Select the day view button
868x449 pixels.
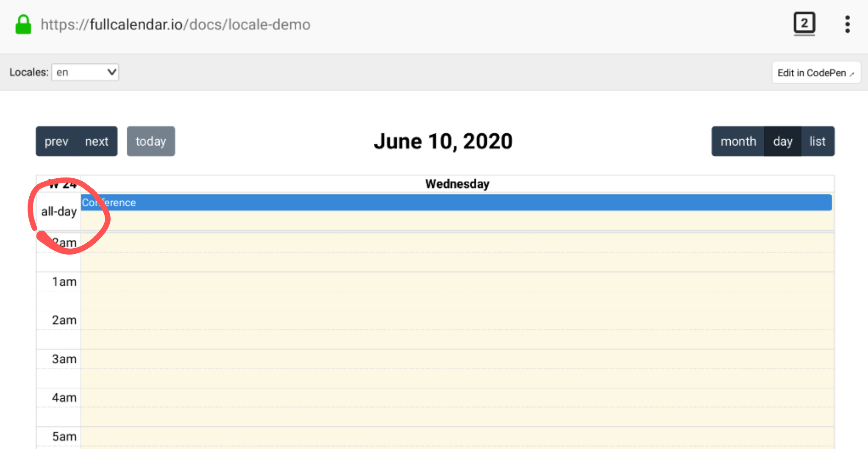tap(782, 141)
